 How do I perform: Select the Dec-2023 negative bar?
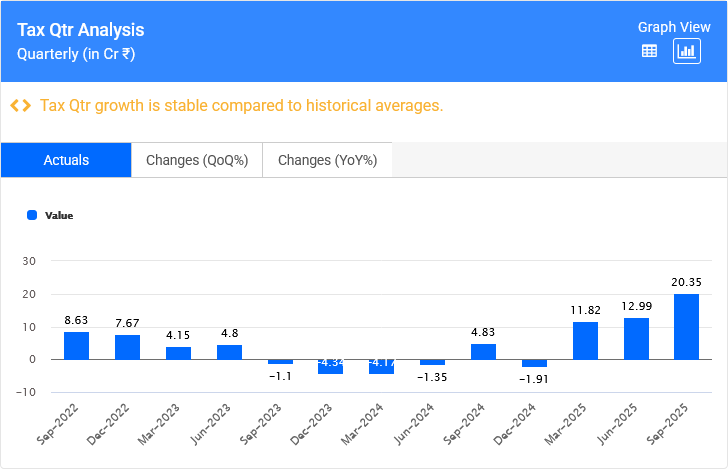click(x=330, y=366)
